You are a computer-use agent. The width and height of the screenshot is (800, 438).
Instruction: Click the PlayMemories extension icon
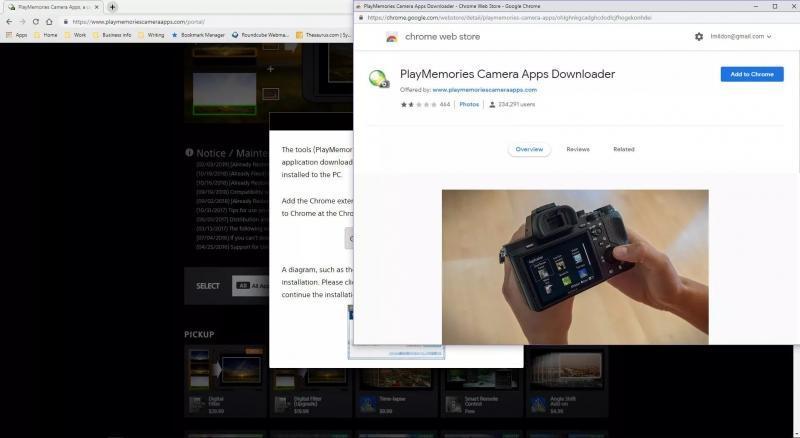click(x=379, y=79)
